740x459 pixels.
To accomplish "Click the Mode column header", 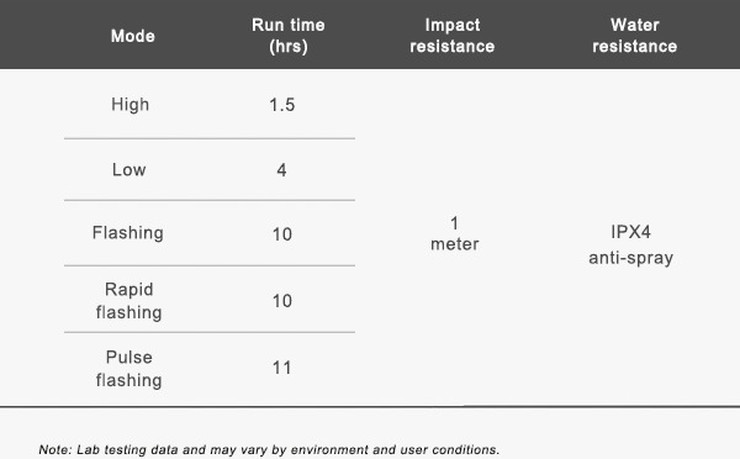I will [x=132, y=36].
